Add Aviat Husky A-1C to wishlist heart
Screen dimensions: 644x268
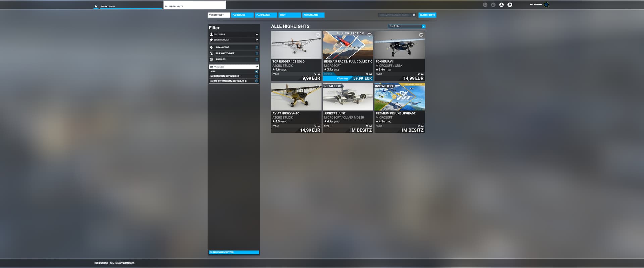point(318,87)
